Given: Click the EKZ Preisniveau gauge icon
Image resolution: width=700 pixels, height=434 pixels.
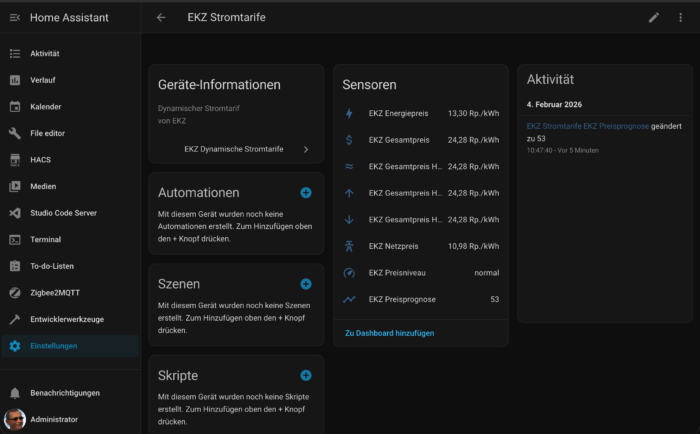Looking at the screenshot, I should pos(349,272).
